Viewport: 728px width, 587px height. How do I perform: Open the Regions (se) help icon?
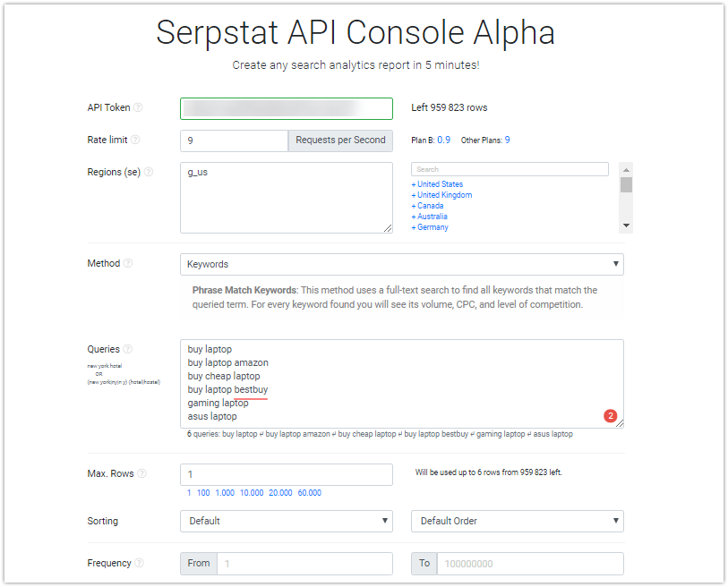(149, 172)
